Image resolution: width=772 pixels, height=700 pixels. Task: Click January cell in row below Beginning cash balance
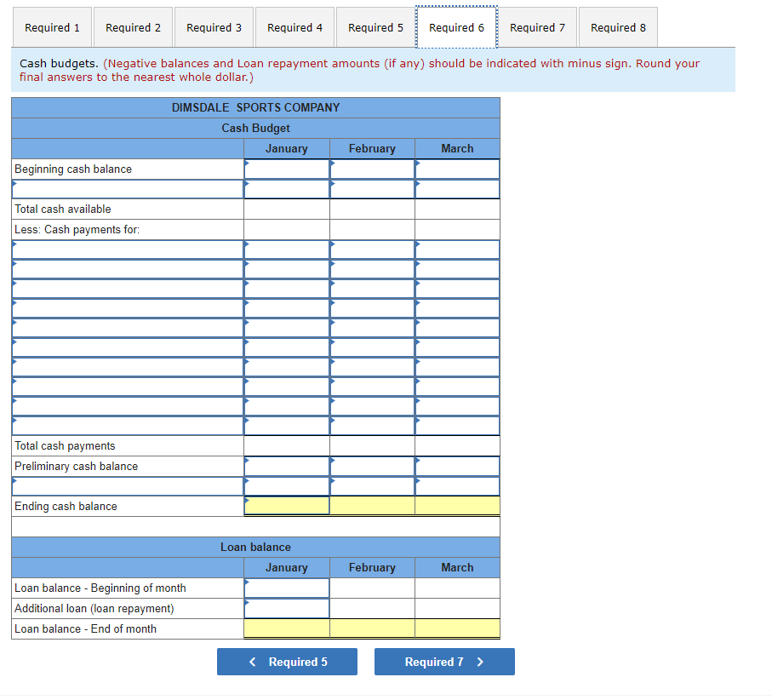point(287,189)
